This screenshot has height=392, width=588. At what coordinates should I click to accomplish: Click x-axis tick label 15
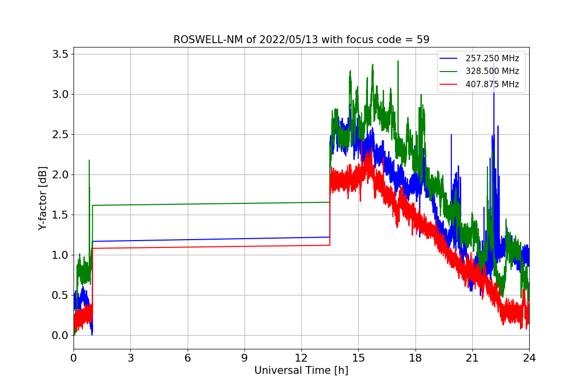(x=358, y=358)
